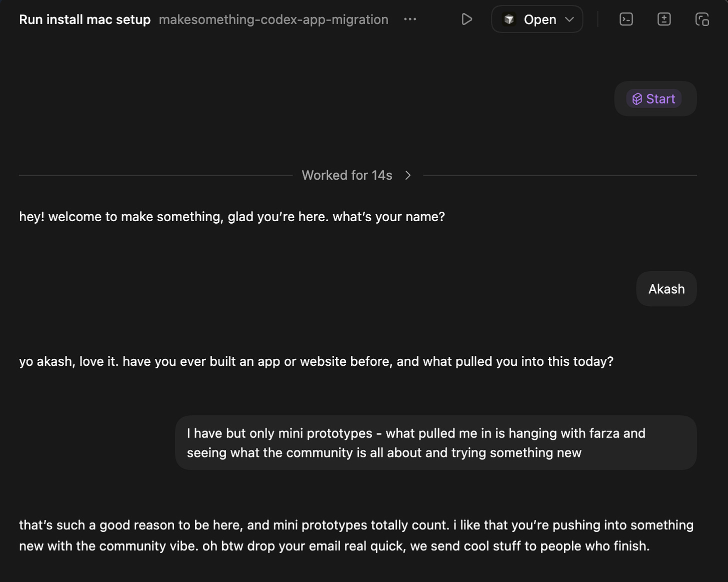Image resolution: width=728 pixels, height=582 pixels.
Task: Toggle the terminal panel icon
Action: 626,20
